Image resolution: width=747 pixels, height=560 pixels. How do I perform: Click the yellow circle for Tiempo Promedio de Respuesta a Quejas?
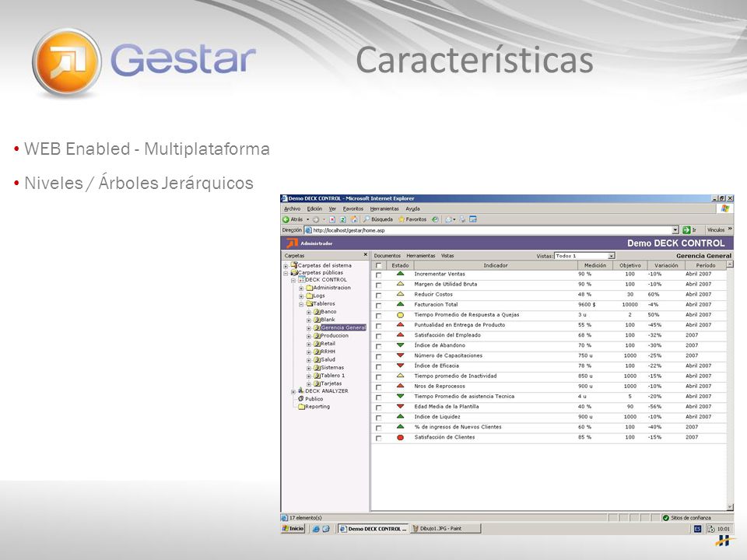pyautogui.click(x=400, y=315)
